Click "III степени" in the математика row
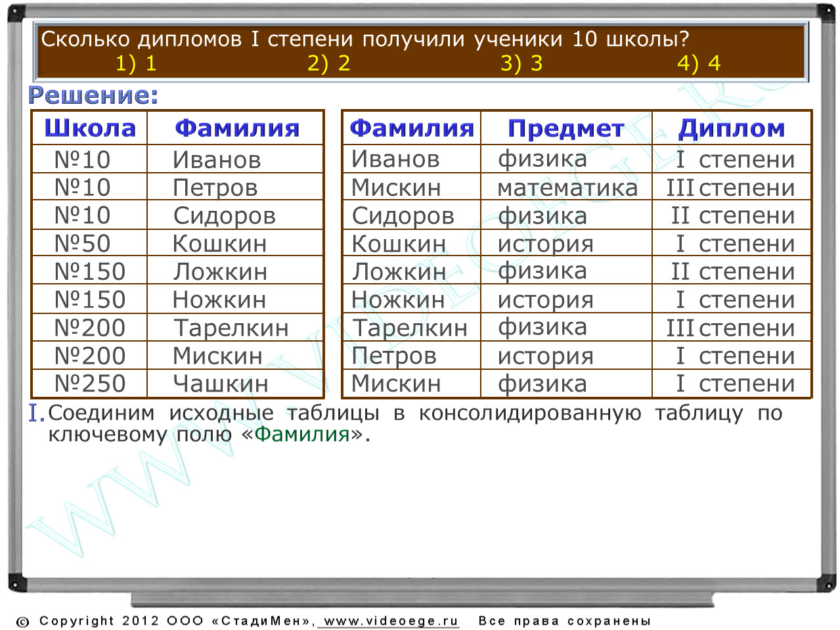This screenshot has height=630, width=840. coord(730,188)
